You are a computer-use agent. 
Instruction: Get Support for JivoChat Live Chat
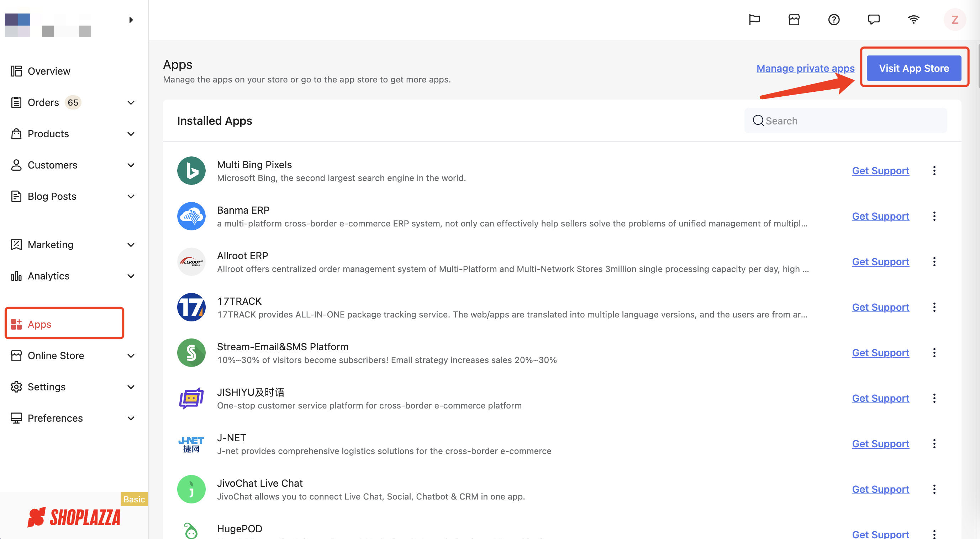(880, 489)
